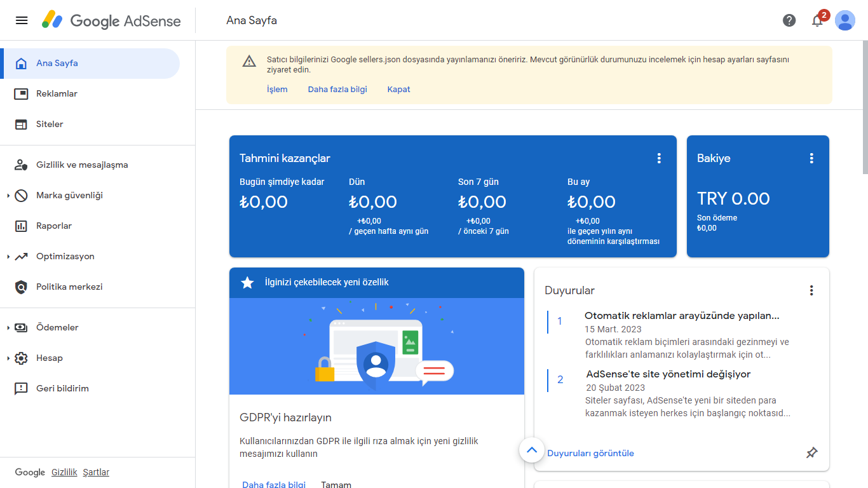Click the Dün earnings label
The image size is (868, 488).
357,182
